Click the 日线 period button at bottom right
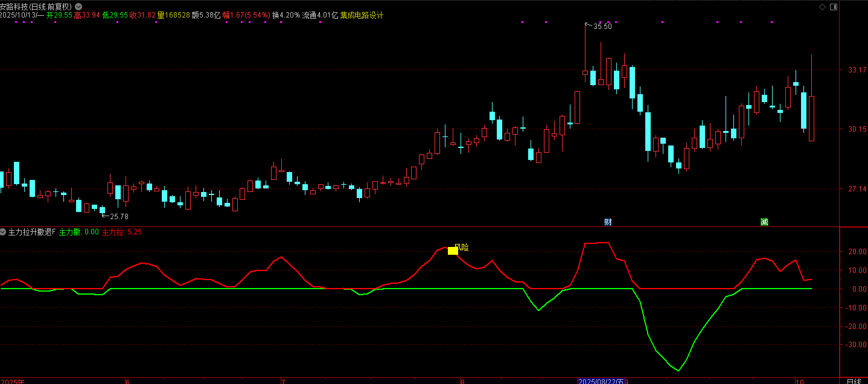The width and height of the screenshot is (868, 384). [854, 381]
